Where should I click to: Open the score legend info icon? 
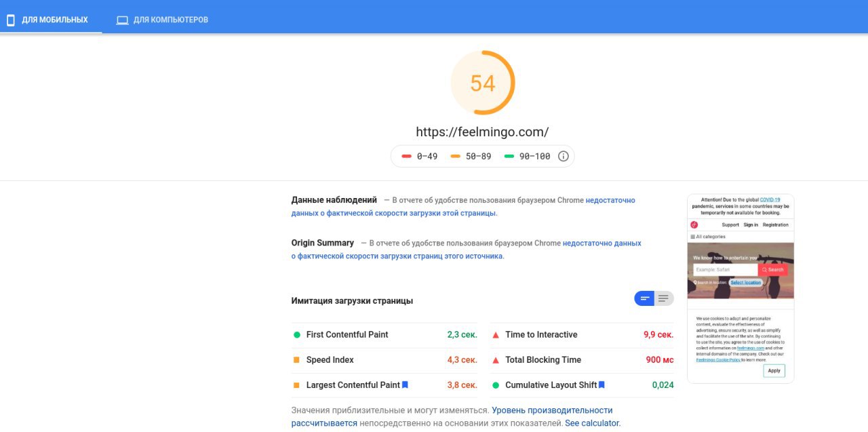[564, 156]
